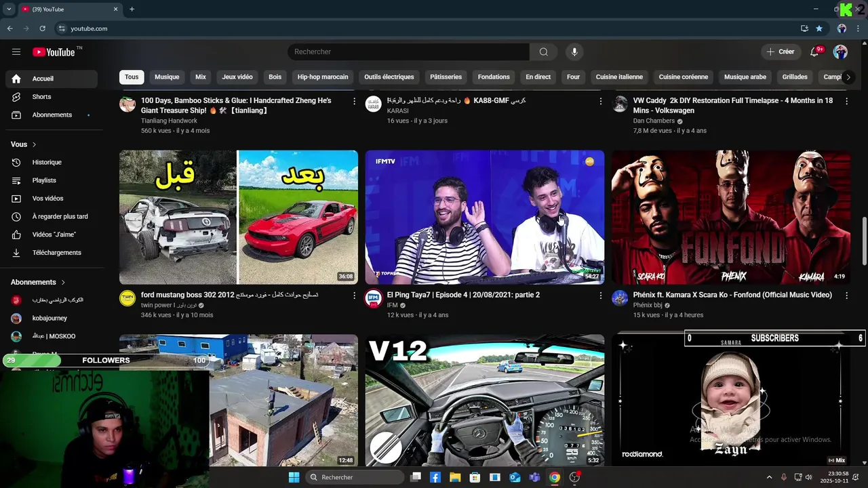This screenshot has width=868, height=488.
Task: Select the Musique filter chip
Action: point(167,77)
